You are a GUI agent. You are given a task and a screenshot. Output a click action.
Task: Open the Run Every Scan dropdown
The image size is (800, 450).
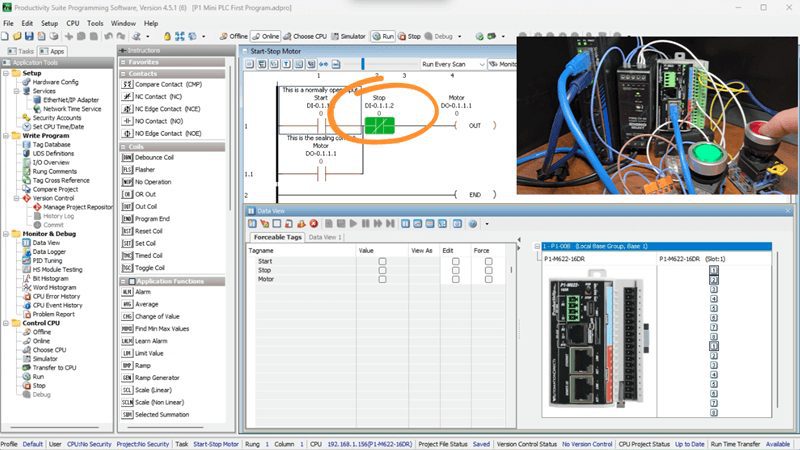tap(452, 64)
